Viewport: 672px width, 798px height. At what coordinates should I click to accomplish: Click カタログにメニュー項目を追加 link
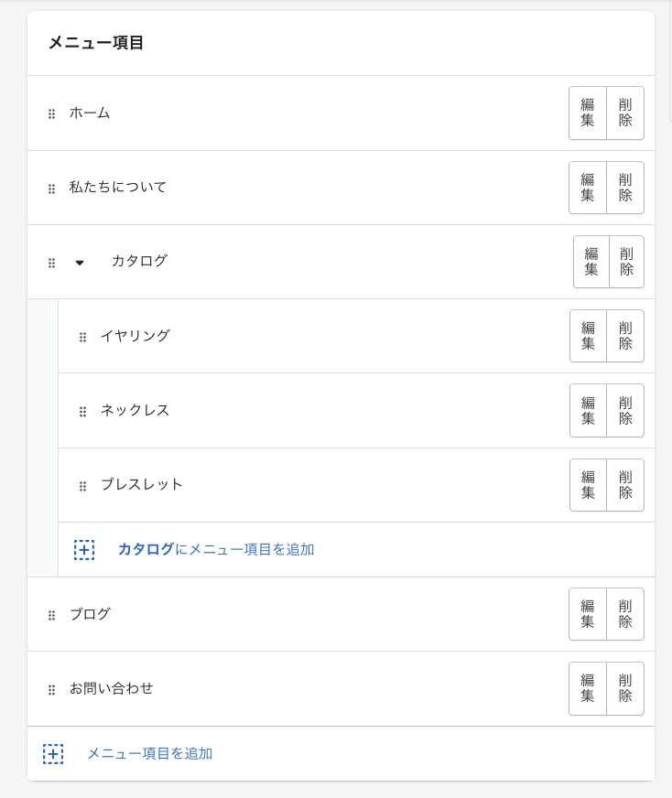pos(216,549)
